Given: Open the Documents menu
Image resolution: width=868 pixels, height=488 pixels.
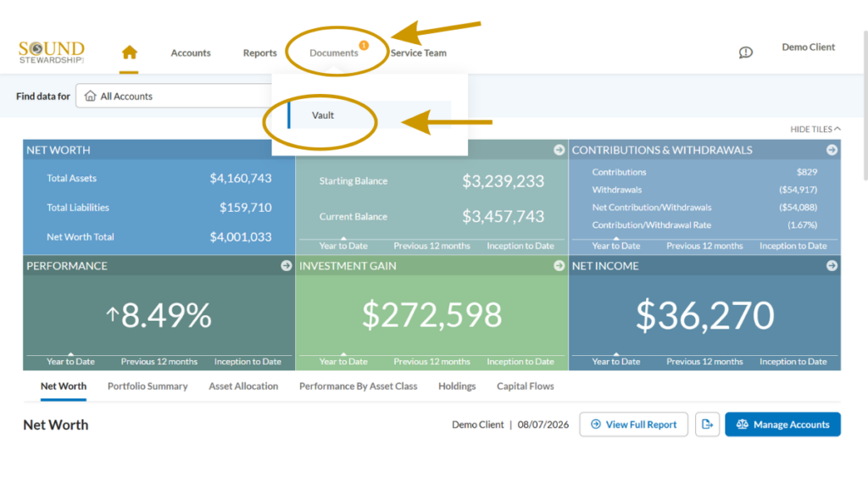Looking at the screenshot, I should 334,53.
